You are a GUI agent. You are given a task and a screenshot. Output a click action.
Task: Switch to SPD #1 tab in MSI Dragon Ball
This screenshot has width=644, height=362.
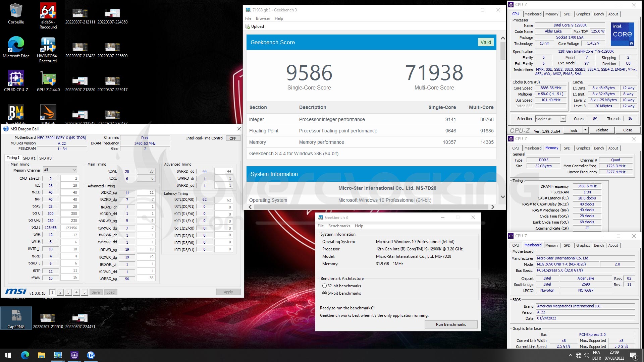click(x=29, y=158)
